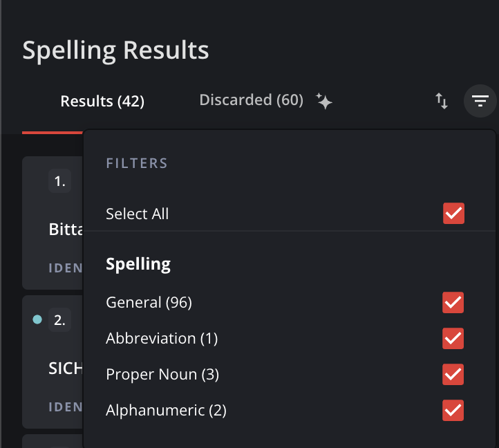Open the Discarded (60) tab
The width and height of the screenshot is (499, 448).
point(251,100)
